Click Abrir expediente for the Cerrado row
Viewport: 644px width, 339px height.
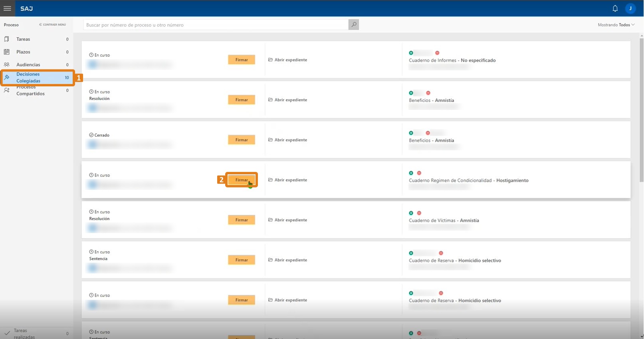tap(288, 140)
